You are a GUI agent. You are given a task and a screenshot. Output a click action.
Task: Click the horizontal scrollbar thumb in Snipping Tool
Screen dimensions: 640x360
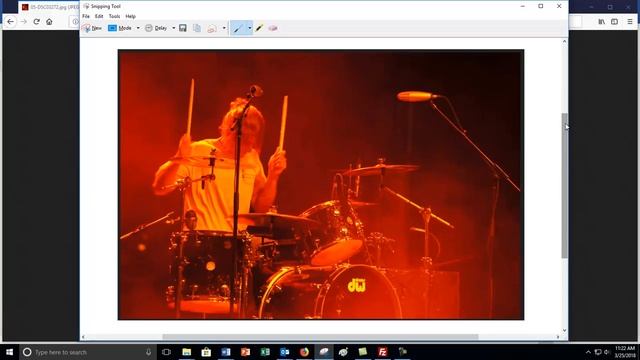(320, 337)
